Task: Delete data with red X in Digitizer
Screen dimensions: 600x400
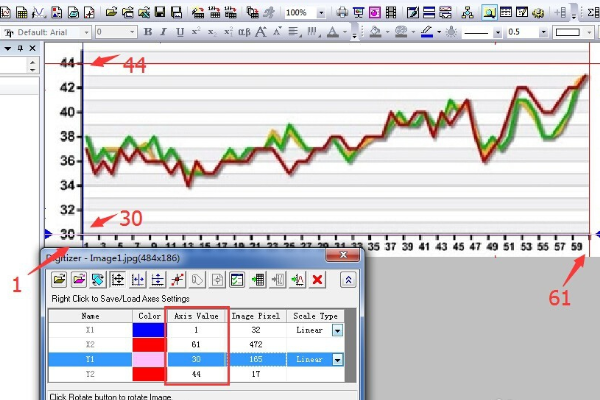Action: point(317,280)
